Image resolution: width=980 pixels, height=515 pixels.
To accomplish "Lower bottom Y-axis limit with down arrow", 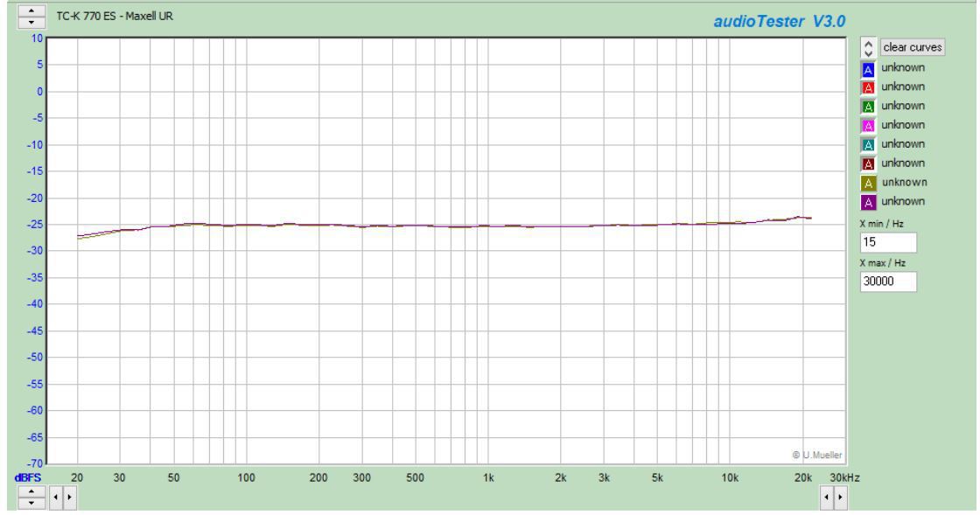I will [32, 504].
